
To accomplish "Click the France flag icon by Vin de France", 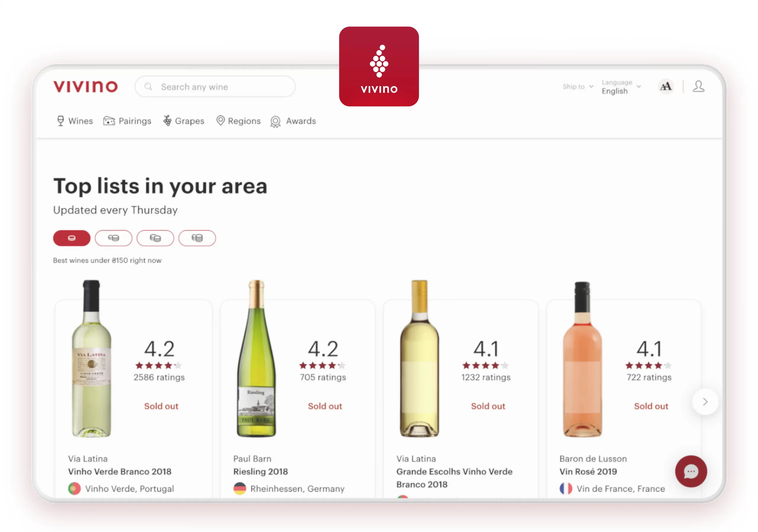I will (x=566, y=488).
